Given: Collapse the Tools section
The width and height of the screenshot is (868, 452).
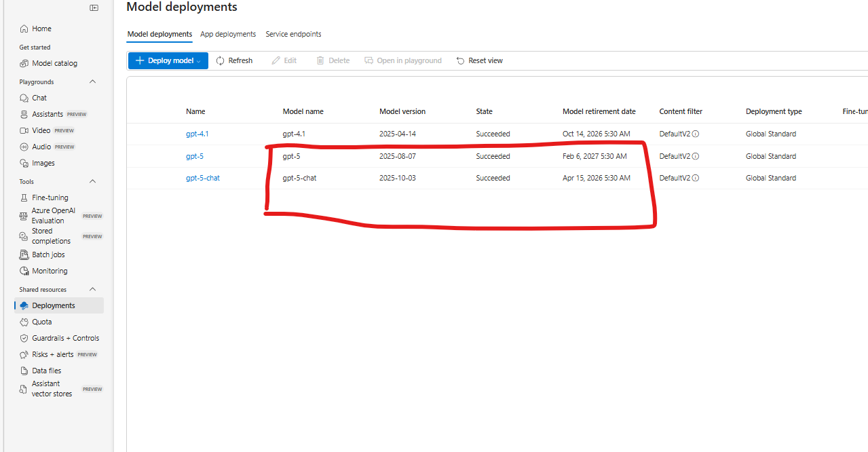Looking at the screenshot, I should tap(93, 181).
